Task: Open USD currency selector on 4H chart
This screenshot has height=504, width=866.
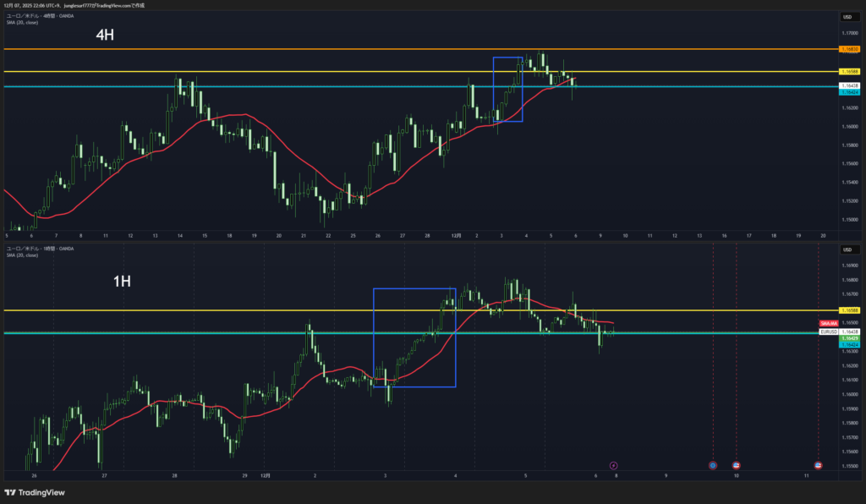Action: click(847, 17)
